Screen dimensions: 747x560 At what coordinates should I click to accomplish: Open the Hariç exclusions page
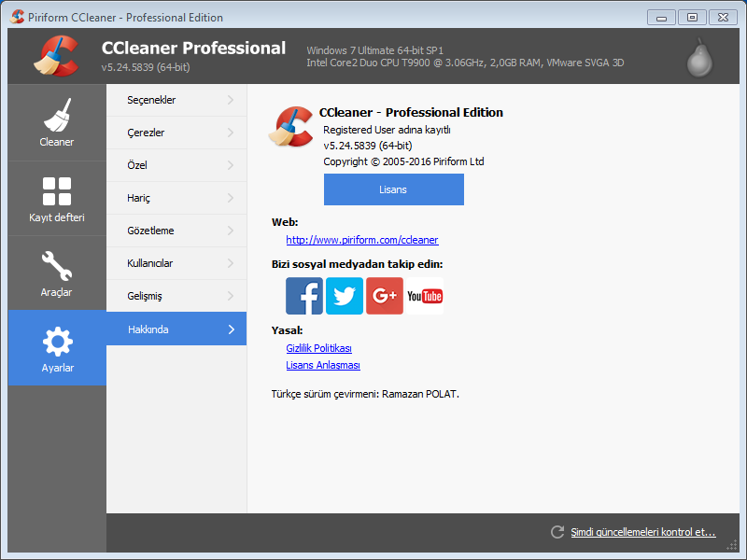176,198
